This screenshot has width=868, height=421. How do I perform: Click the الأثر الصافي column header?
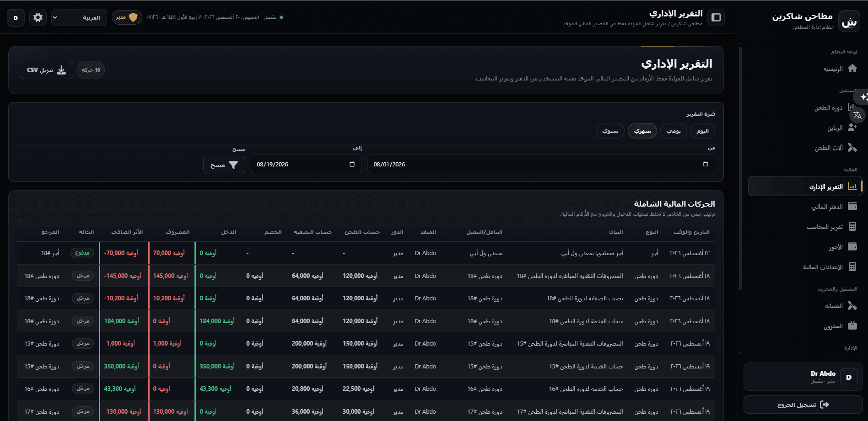(x=127, y=232)
